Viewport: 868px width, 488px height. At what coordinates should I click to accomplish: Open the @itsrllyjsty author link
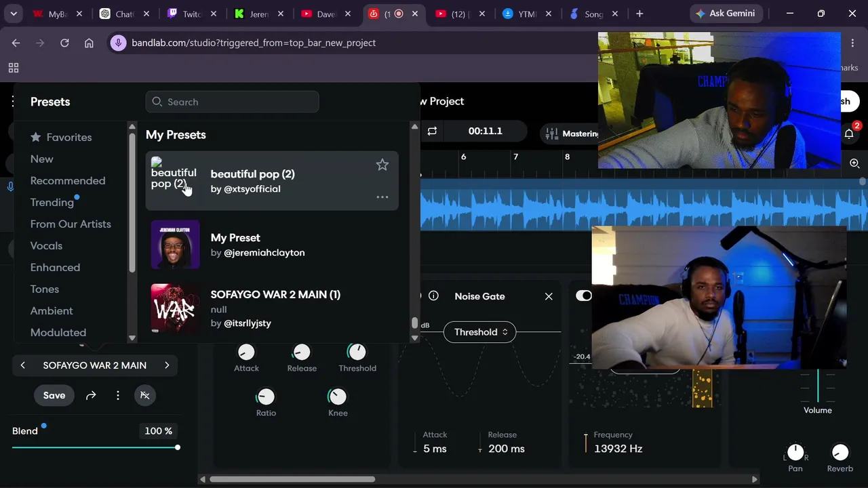point(248,323)
